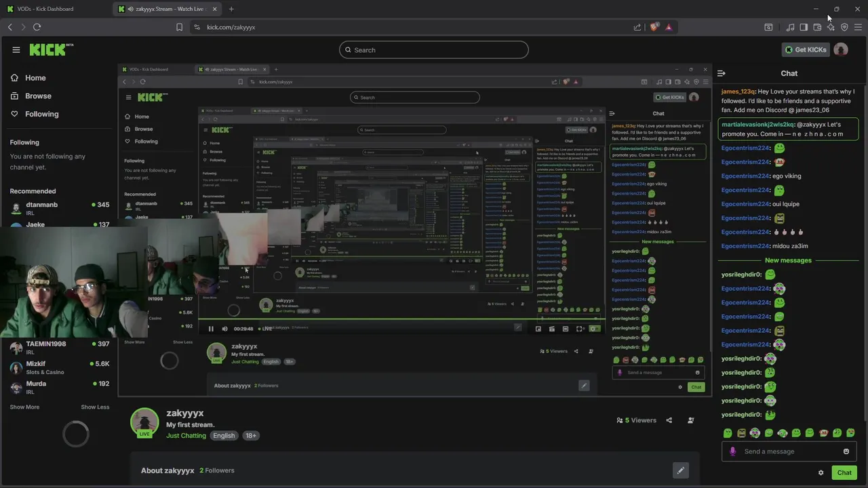Click the zakyyyx channel avatar
This screenshot has width=868, height=488.
144,422
